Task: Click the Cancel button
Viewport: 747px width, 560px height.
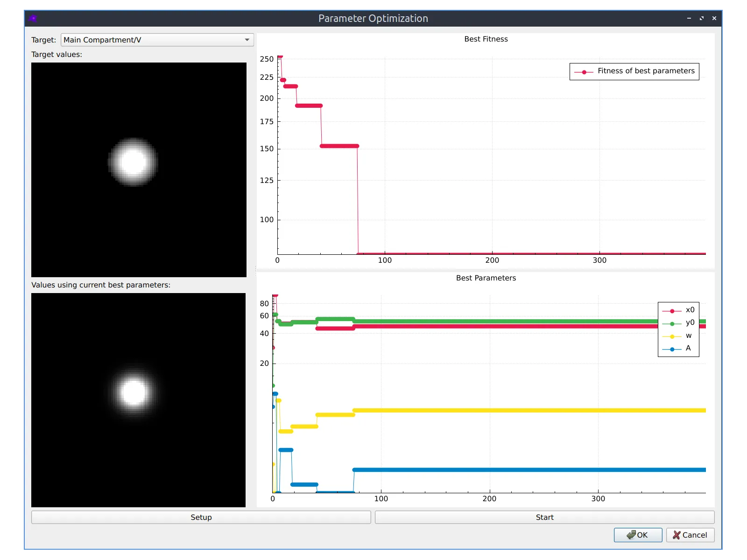Action: tap(690, 535)
